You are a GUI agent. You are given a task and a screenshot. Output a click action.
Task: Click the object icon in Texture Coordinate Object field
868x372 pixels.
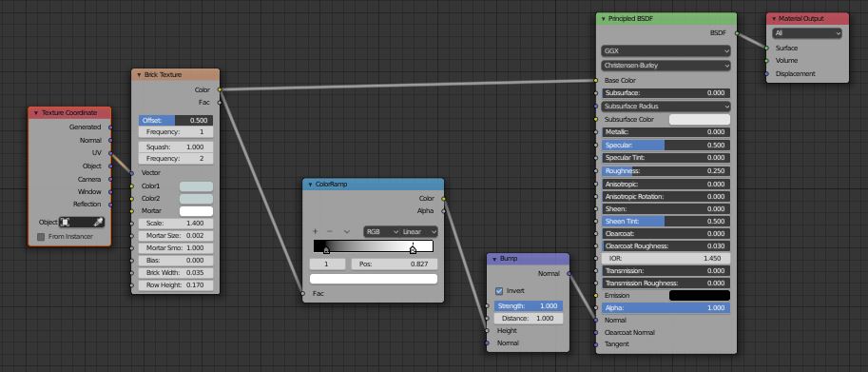click(65, 222)
